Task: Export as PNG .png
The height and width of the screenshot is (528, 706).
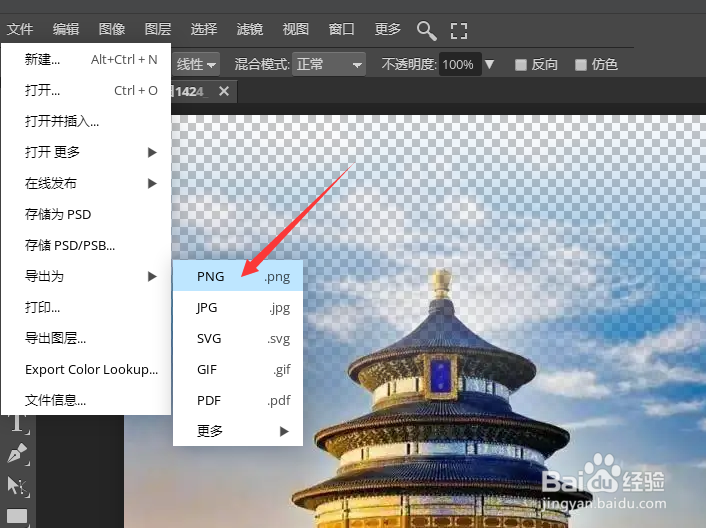Action: click(238, 276)
